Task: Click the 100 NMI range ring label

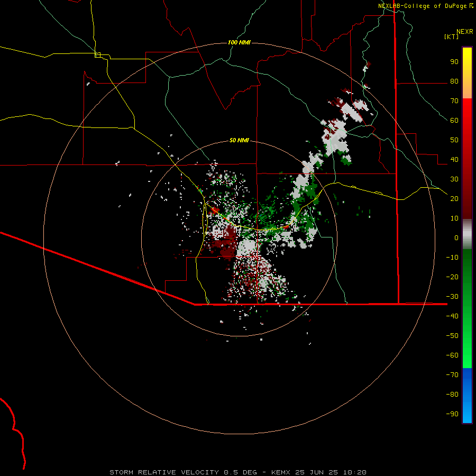Action: click(239, 42)
